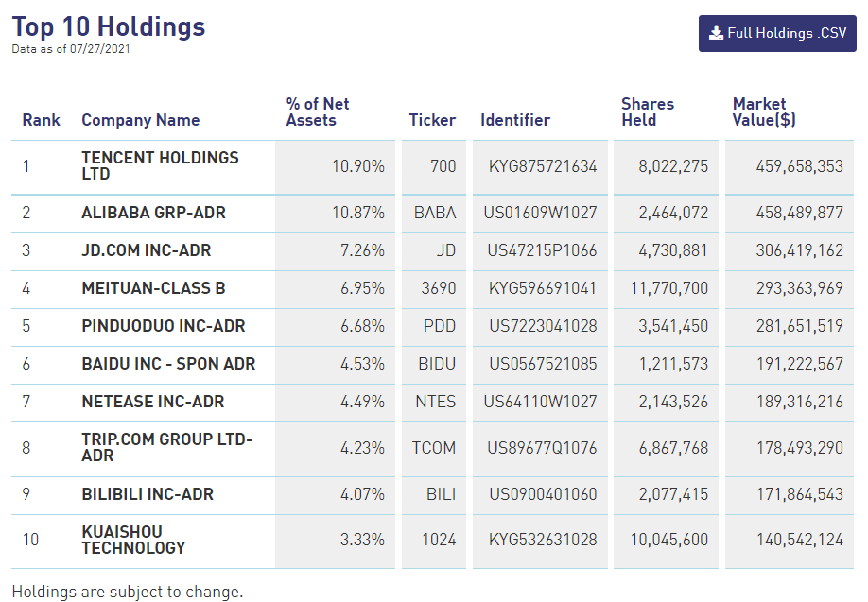This screenshot has width=868, height=602.
Task: Click the Market Value($) column header
Action: tap(764, 112)
